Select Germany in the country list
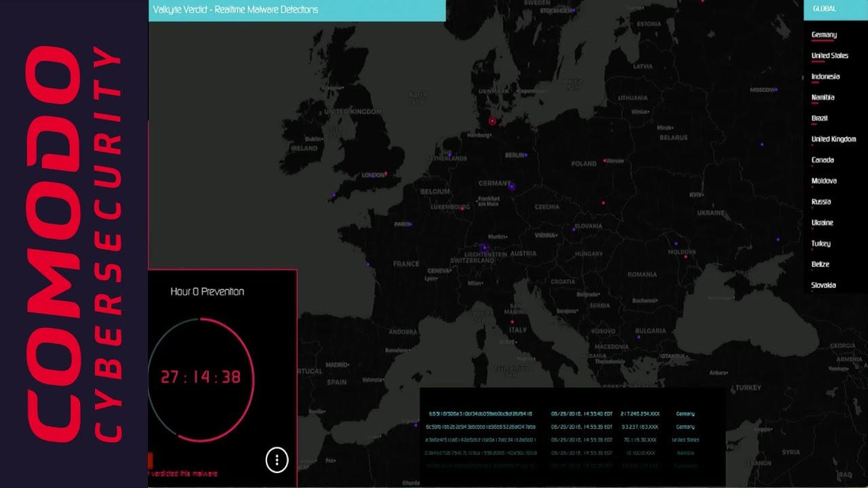This screenshot has width=868, height=488. pyautogui.click(x=824, y=35)
